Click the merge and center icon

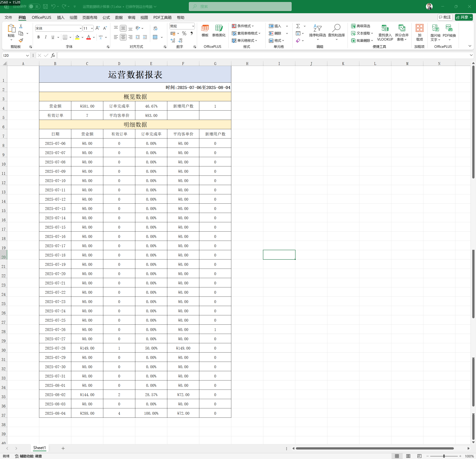pos(155,37)
